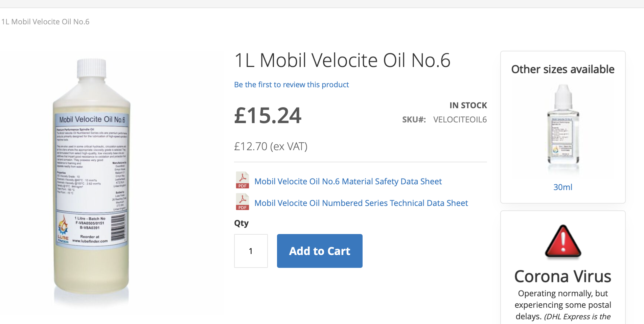Click the barcode on the bottle label
Viewport: 644px width, 324px height.
tap(118, 228)
